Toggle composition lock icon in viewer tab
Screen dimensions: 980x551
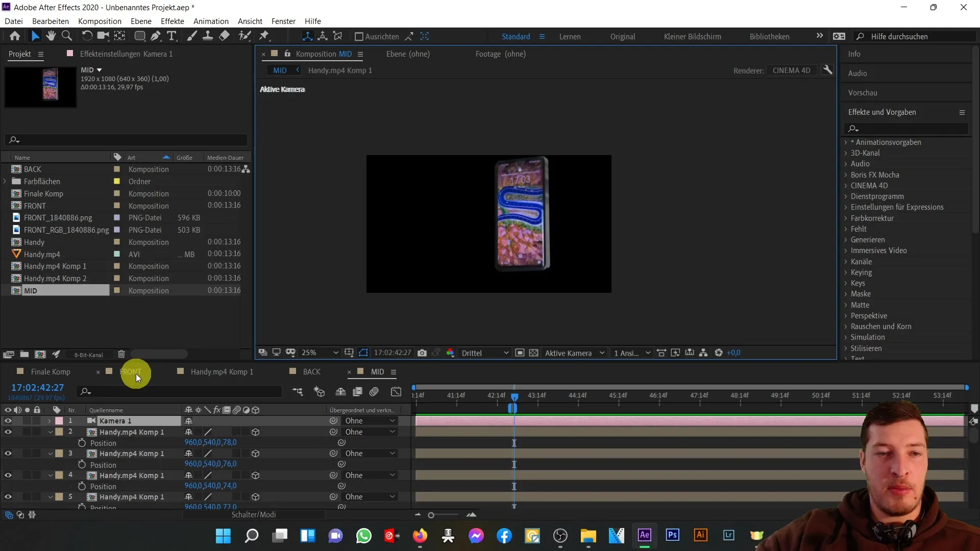coord(287,54)
